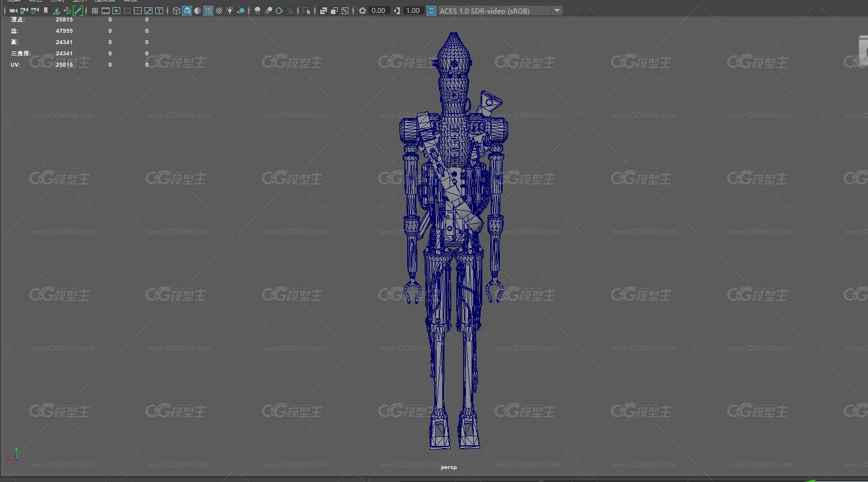Switch to Wireframe shading cube icon
The width and height of the screenshot is (868, 482).
click(176, 11)
